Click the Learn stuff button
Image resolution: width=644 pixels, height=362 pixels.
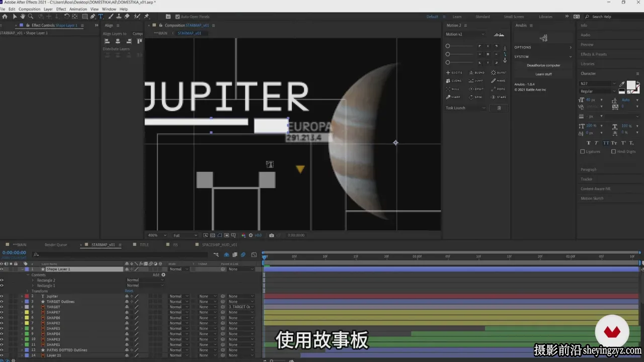point(543,74)
